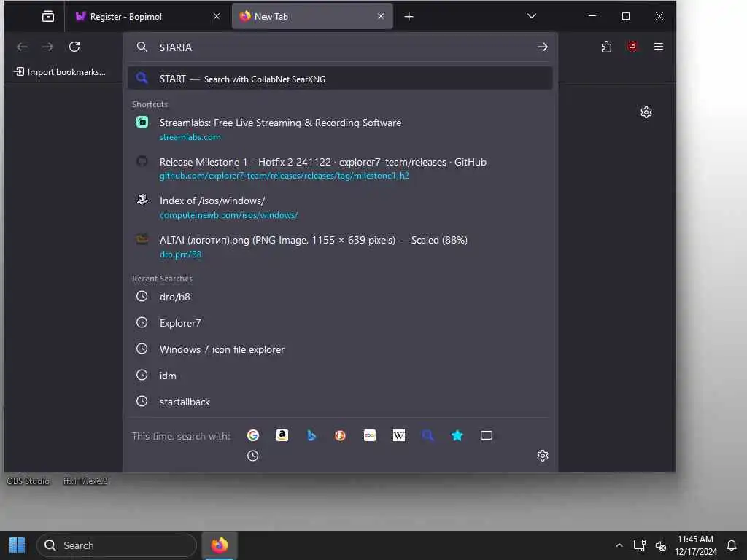Screen dimensions: 747x560
Task: Click the taskbar Search box
Action: [117, 545]
